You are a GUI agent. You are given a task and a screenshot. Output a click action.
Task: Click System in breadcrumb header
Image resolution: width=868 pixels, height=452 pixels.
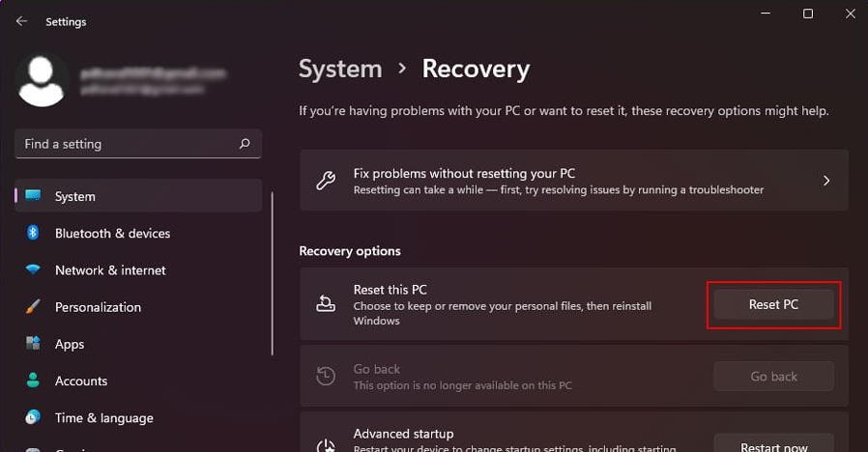coord(340,70)
